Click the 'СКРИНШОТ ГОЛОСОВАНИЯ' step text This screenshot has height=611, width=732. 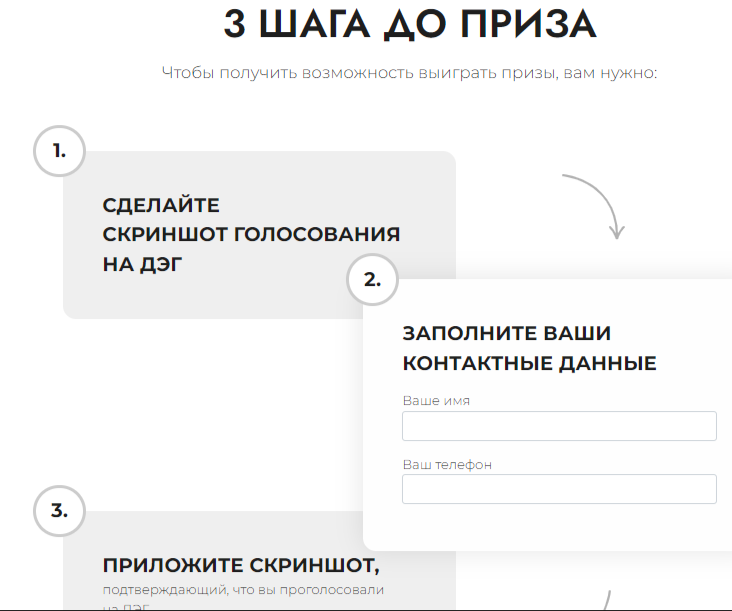click(251, 234)
